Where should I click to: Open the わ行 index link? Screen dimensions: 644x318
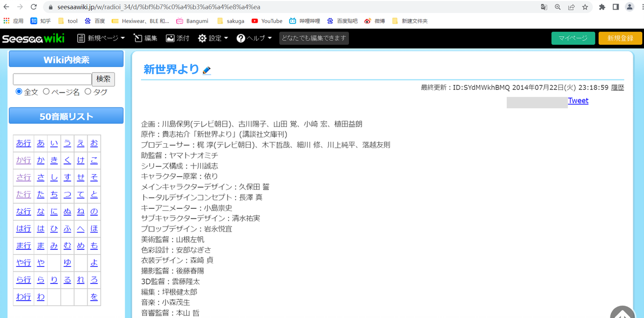click(23, 297)
